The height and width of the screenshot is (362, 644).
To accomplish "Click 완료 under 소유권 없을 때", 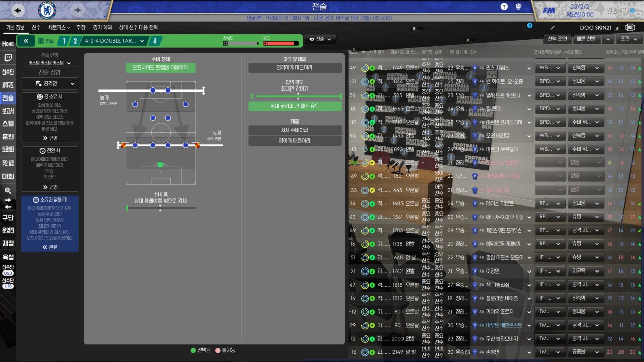I will pyautogui.click(x=50, y=247).
